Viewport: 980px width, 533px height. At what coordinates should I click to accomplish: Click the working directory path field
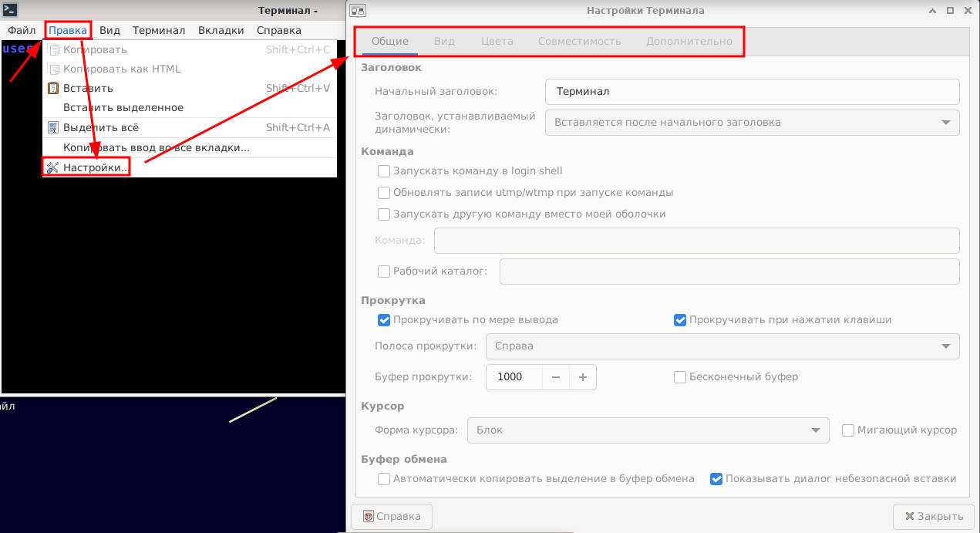pos(729,272)
